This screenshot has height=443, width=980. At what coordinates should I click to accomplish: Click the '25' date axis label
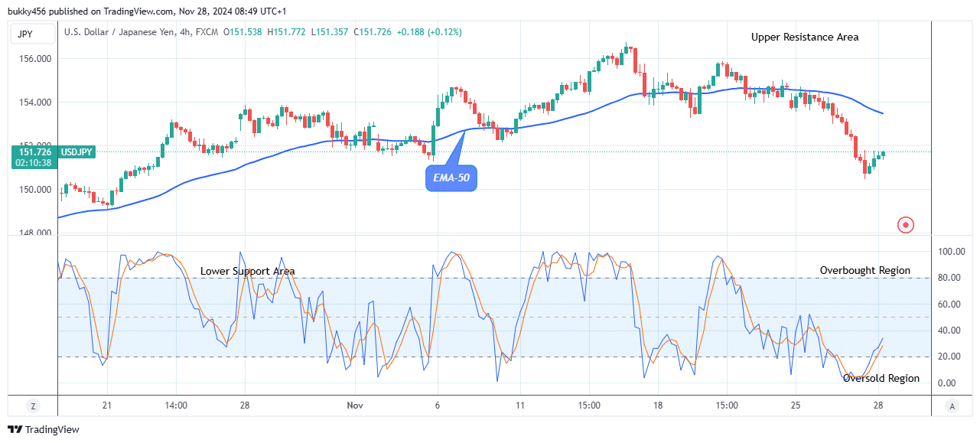(796, 406)
